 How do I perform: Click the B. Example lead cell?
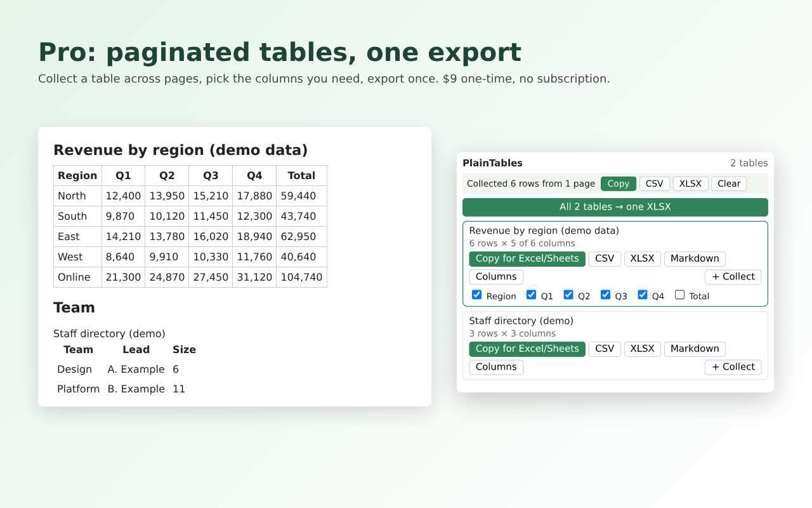click(x=136, y=389)
